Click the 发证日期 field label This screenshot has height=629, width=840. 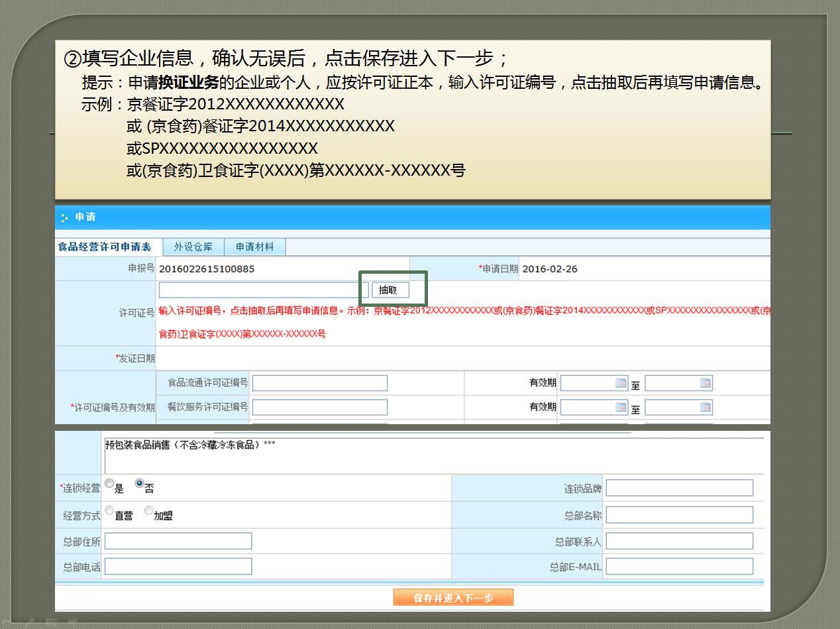point(135,359)
